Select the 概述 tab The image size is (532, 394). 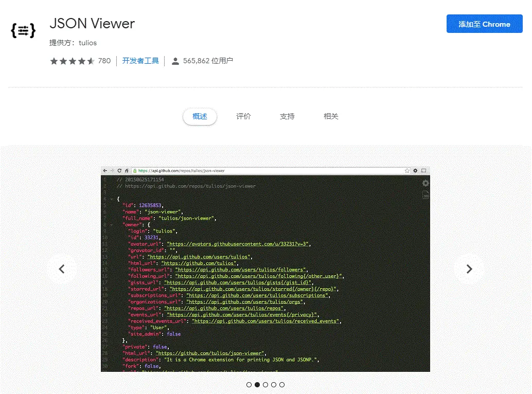[200, 116]
